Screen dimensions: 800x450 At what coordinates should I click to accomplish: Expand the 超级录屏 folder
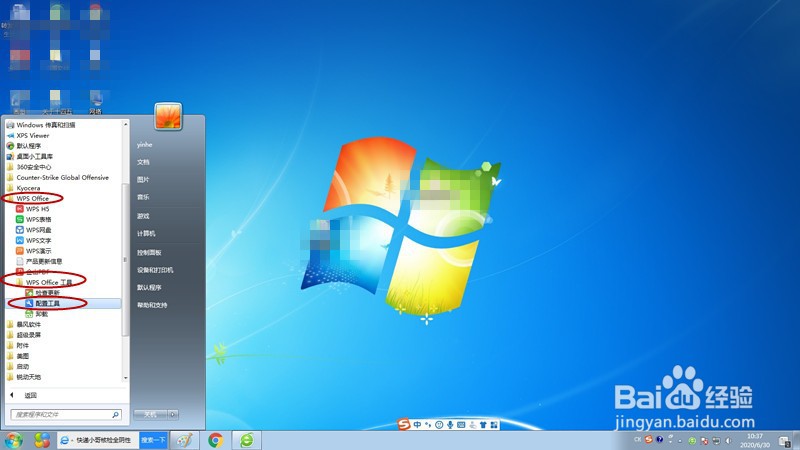pyautogui.click(x=23, y=335)
